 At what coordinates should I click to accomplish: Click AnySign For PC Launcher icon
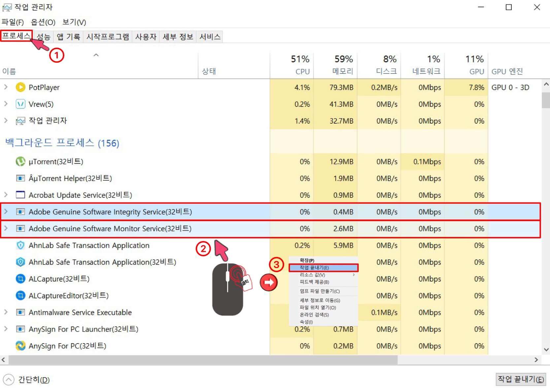[x=20, y=329]
